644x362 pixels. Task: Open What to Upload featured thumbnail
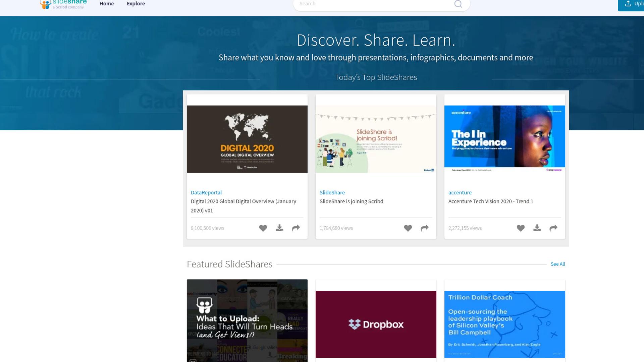click(247, 321)
